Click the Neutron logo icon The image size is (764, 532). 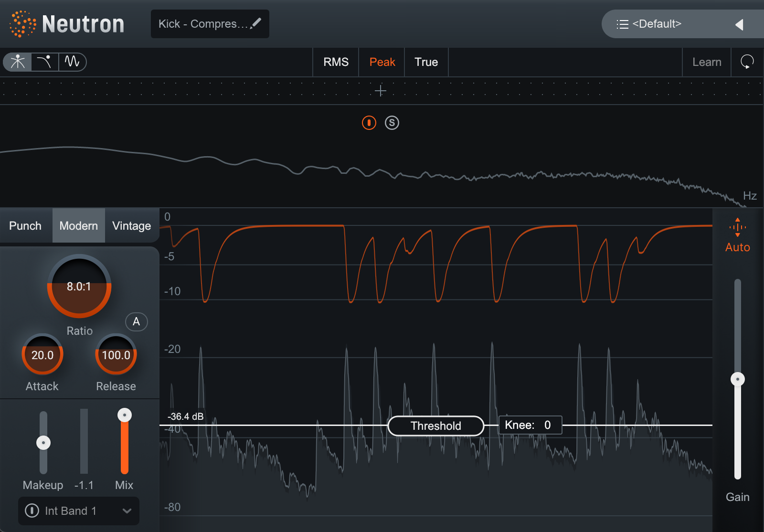point(22,24)
